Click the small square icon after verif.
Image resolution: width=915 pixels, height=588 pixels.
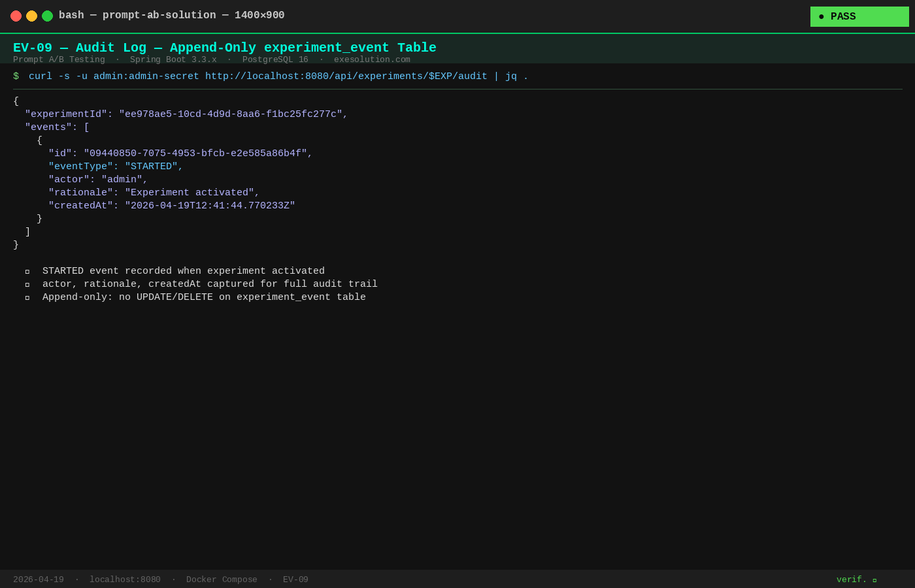click(x=874, y=580)
